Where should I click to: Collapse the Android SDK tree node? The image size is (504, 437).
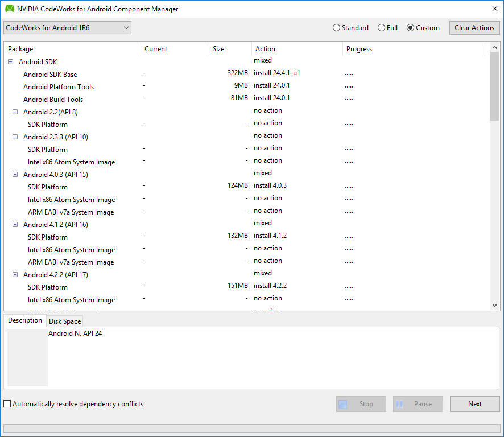coord(10,61)
